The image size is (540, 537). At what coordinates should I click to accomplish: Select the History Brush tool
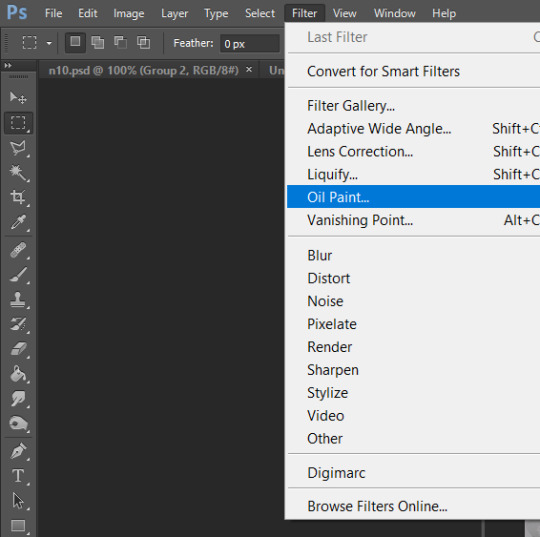pyautogui.click(x=18, y=324)
